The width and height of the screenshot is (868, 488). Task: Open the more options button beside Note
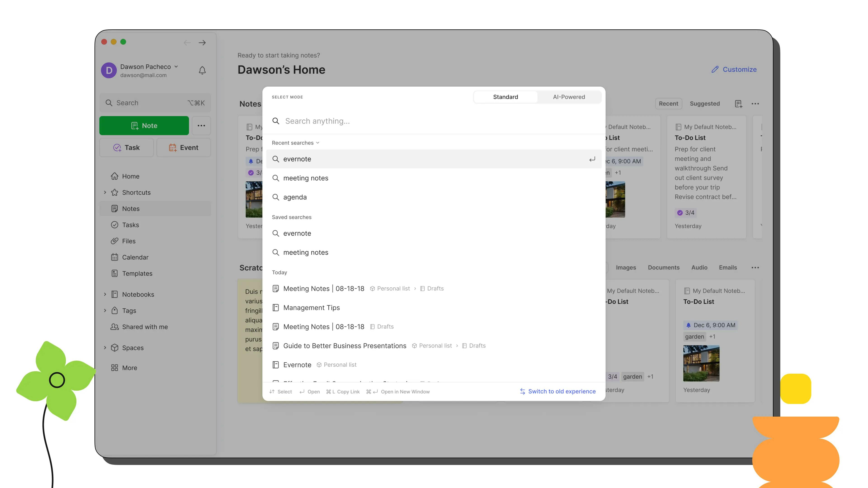[x=201, y=126]
